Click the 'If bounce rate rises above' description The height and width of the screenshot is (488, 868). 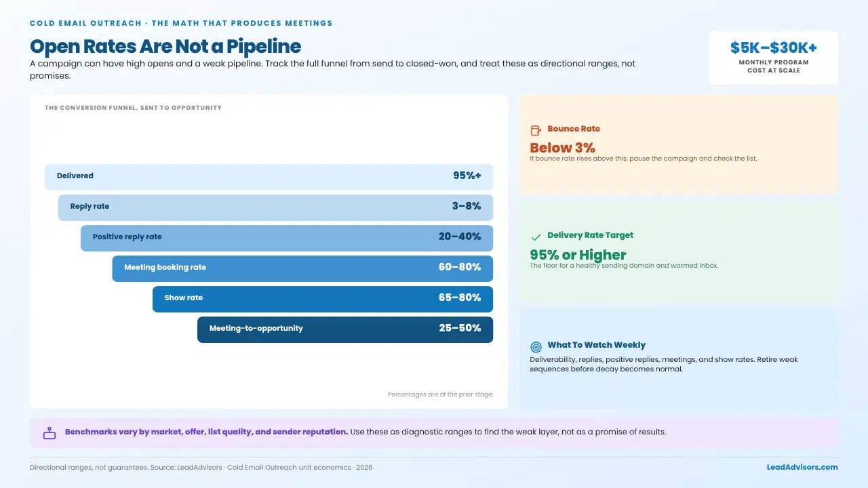tap(643, 159)
